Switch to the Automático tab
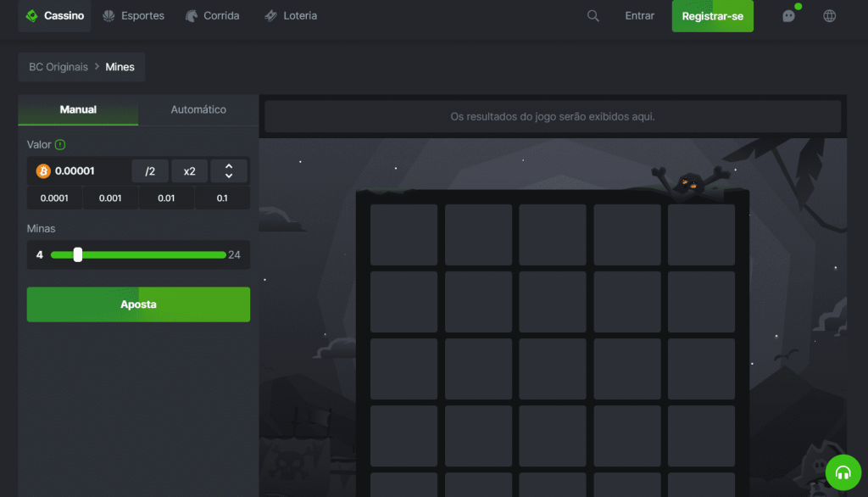This screenshot has height=497, width=868. click(198, 109)
